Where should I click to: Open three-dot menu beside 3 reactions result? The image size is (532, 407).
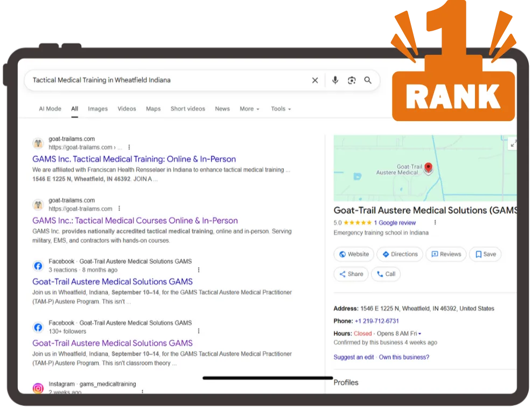[x=199, y=270]
